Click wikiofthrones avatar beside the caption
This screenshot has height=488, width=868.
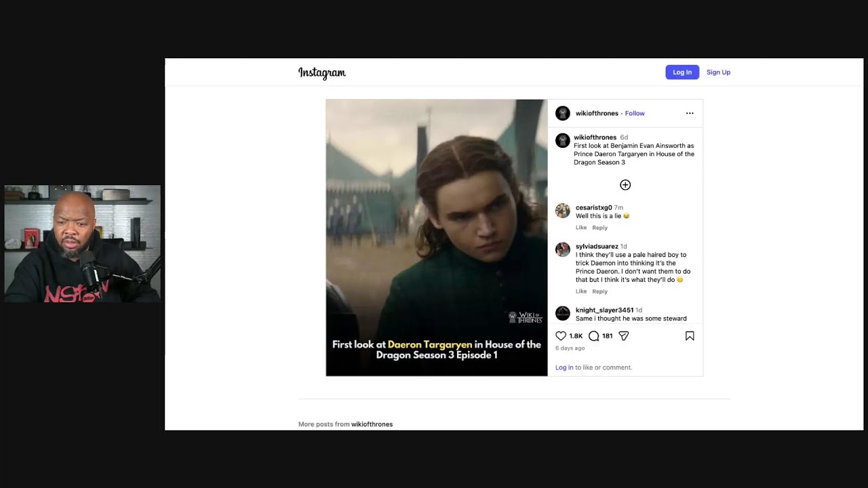pyautogui.click(x=563, y=140)
